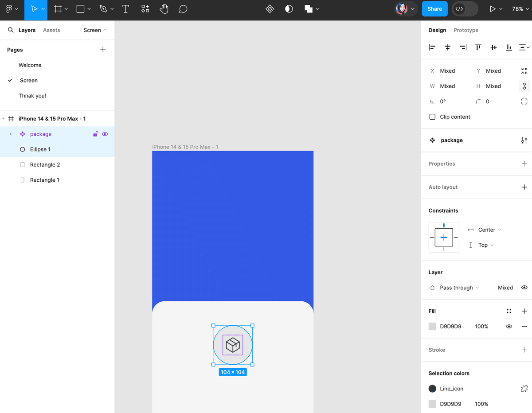Click the Use as mask icon
This screenshot has height=413, width=532.
289,9
